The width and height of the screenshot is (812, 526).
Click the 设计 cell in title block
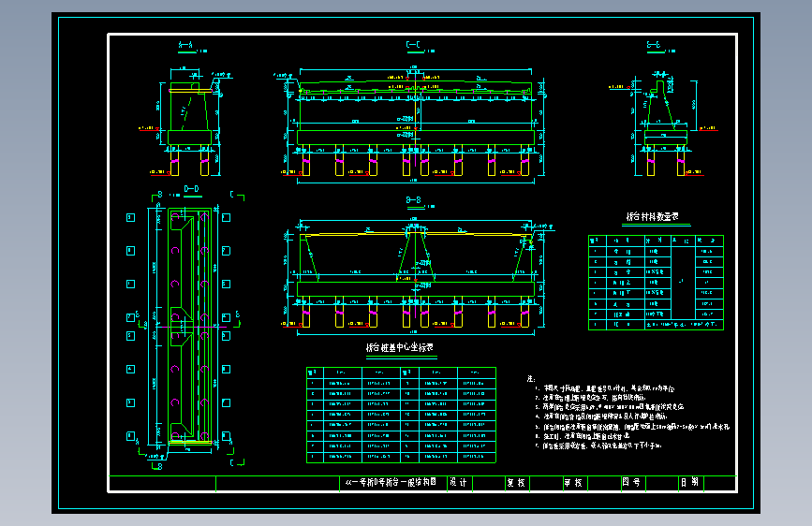(458, 483)
